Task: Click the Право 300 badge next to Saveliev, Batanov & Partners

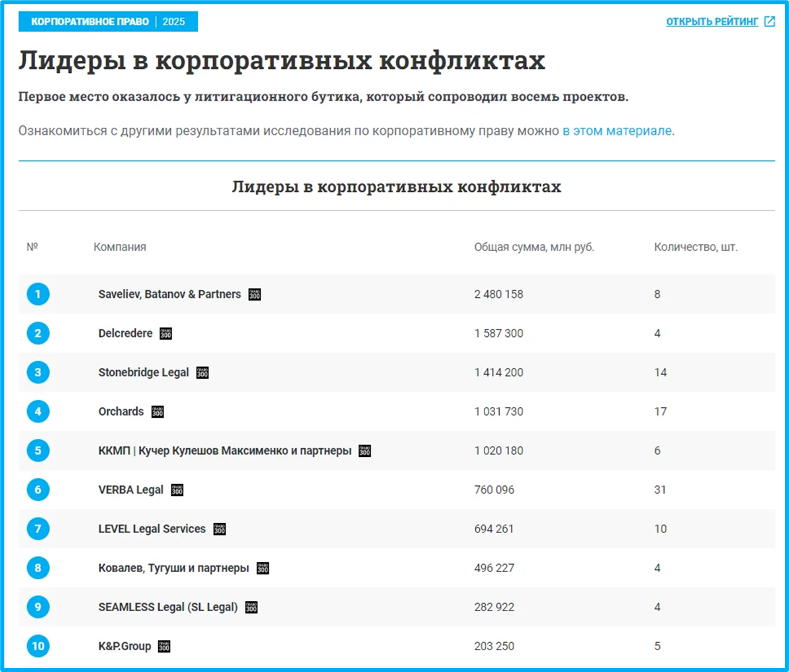Action: click(x=255, y=294)
